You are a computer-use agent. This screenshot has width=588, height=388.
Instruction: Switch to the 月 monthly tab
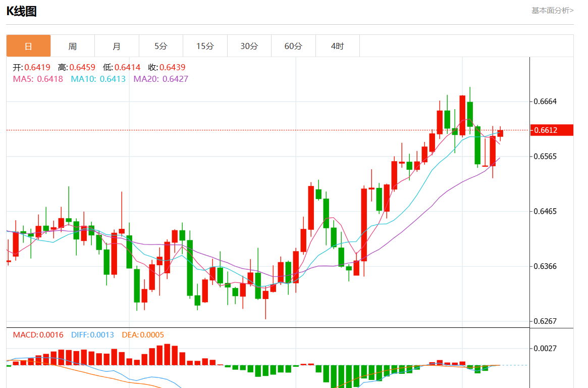(x=117, y=46)
